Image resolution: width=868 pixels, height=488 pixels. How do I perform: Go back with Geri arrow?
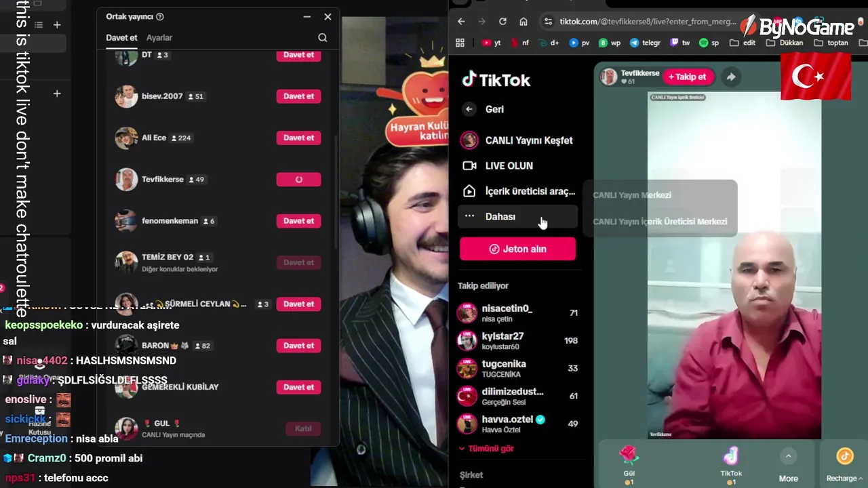tap(469, 109)
